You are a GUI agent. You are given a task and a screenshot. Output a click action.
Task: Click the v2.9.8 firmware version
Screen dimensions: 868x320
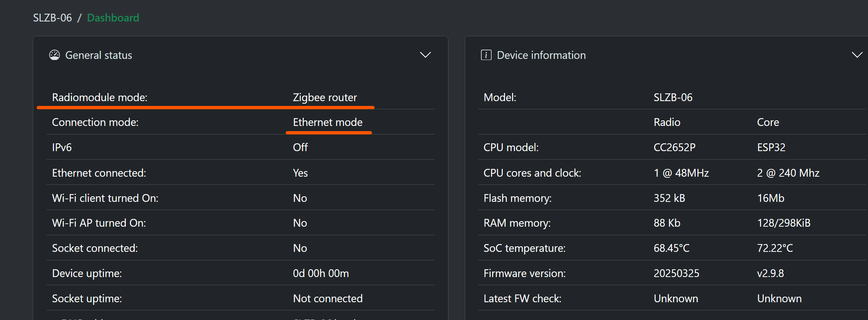point(770,273)
